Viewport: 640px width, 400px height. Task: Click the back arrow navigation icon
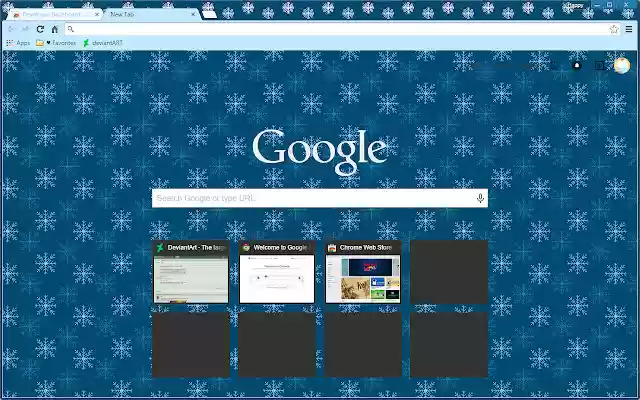[x=11, y=29]
